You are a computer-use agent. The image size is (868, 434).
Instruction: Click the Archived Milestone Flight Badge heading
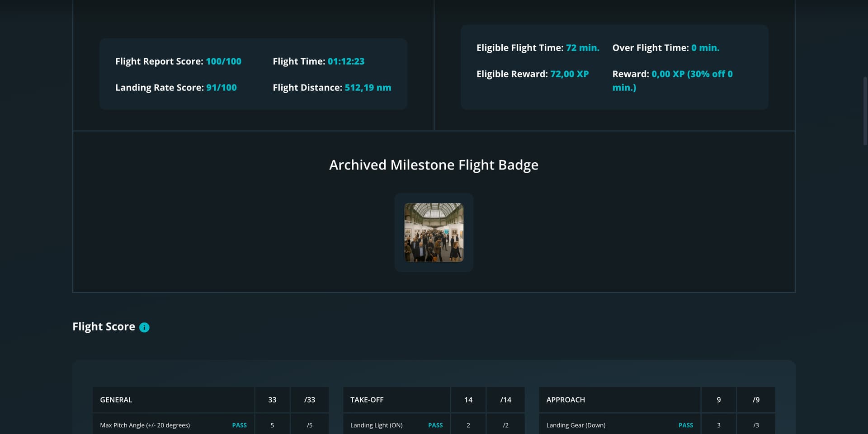point(434,165)
